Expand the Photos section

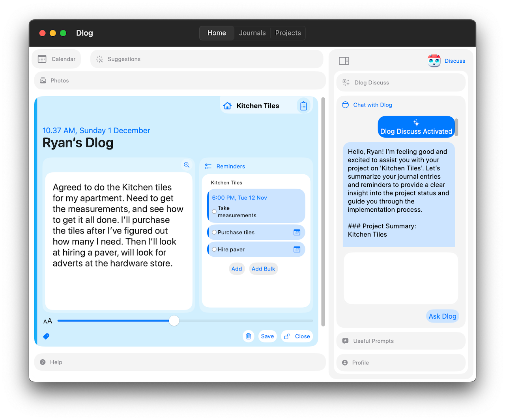pos(180,80)
